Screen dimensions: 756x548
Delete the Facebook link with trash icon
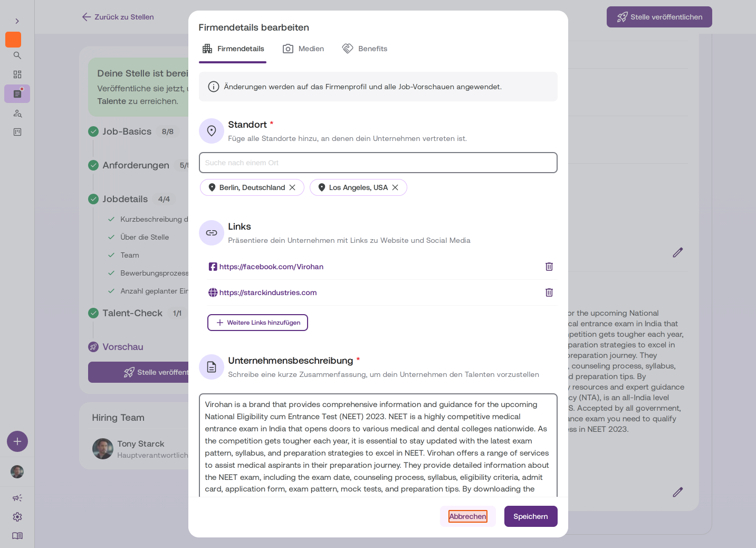[x=549, y=267]
